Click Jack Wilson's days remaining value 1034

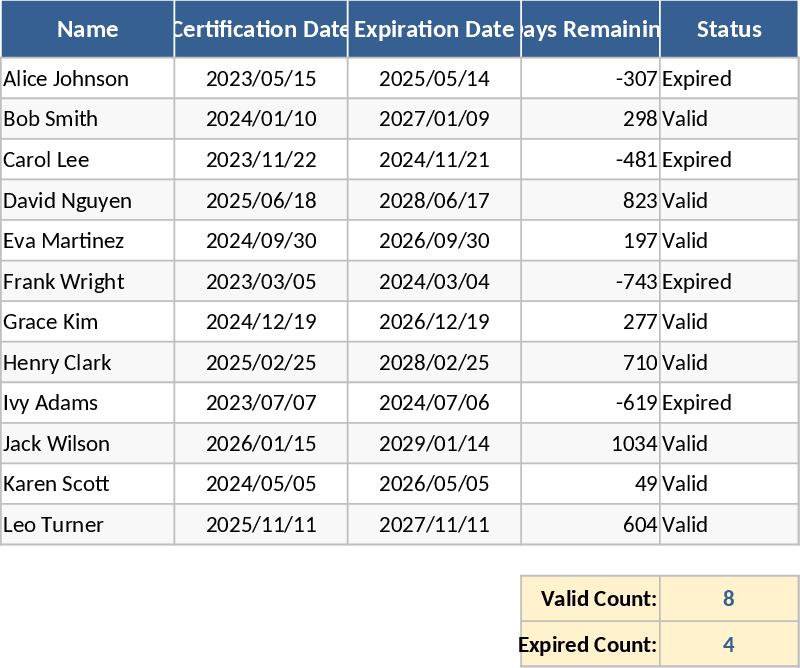pyautogui.click(x=590, y=444)
